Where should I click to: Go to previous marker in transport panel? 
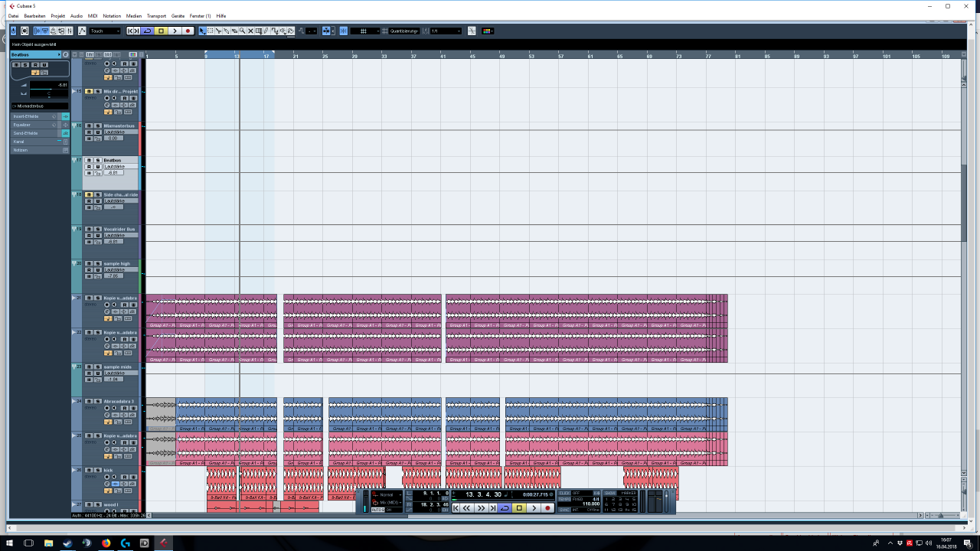point(456,508)
